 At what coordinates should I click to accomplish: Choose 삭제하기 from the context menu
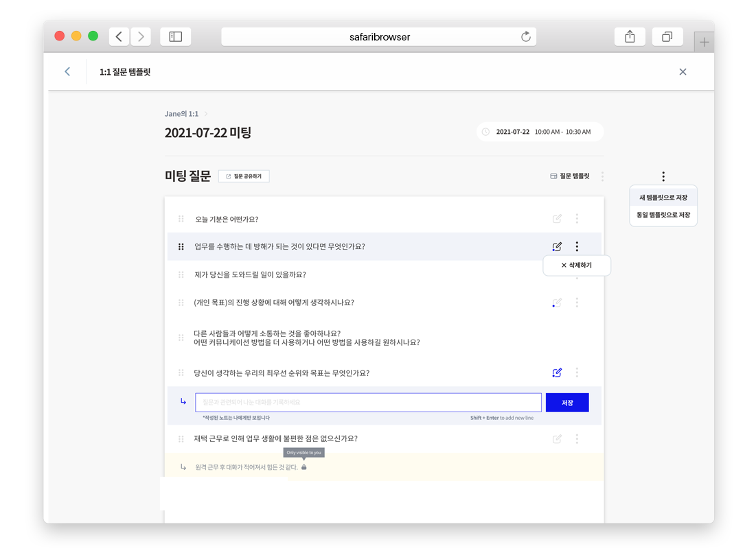[x=577, y=265]
